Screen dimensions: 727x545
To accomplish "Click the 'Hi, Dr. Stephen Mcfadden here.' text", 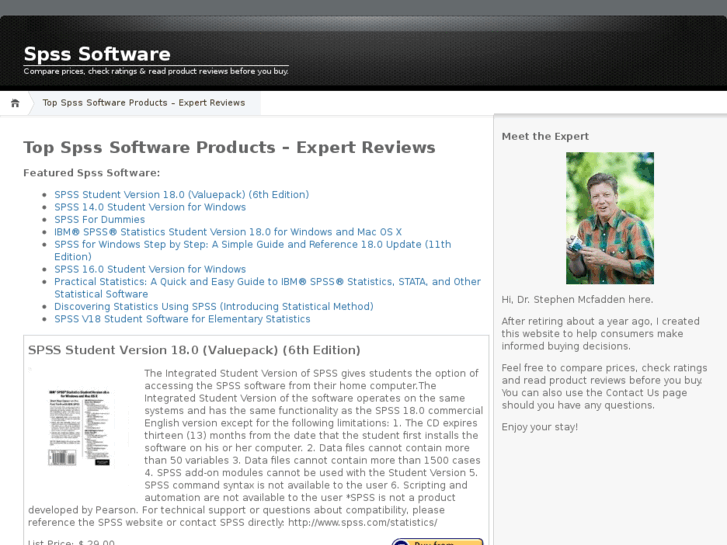I will (577, 300).
